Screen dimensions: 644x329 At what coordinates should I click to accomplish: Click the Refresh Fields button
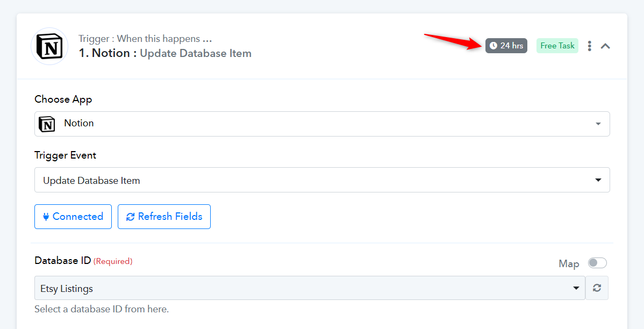[x=164, y=217]
